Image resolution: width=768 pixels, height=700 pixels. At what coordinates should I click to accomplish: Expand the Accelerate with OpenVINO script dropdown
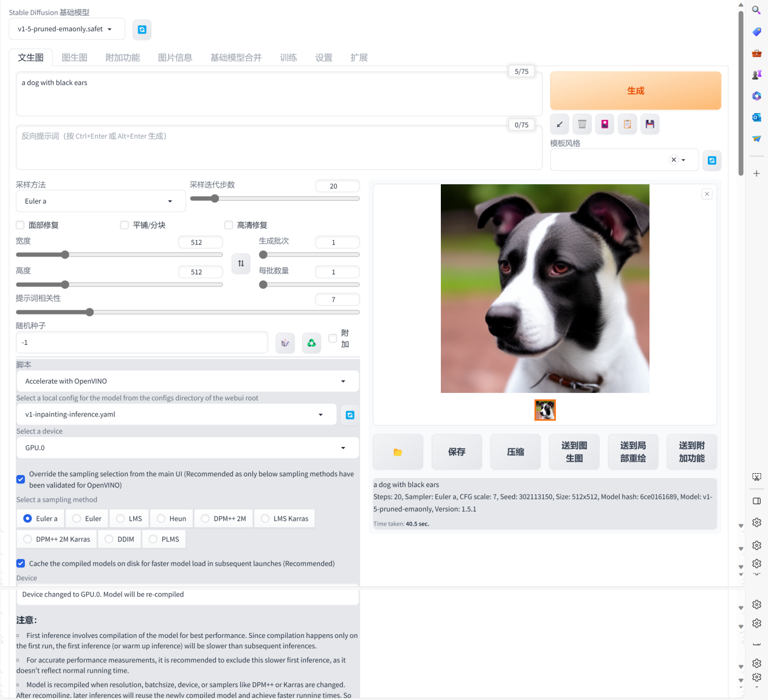187,381
